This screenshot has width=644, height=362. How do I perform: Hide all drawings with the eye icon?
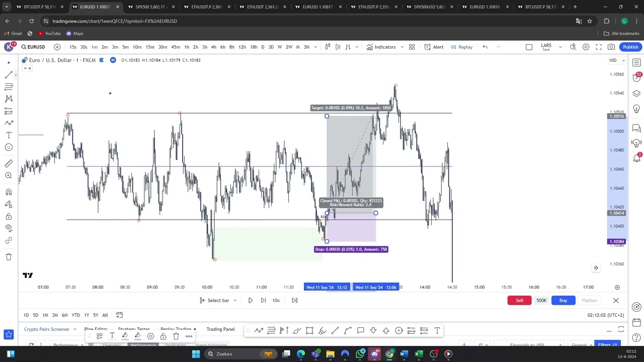pyautogui.click(x=9, y=228)
